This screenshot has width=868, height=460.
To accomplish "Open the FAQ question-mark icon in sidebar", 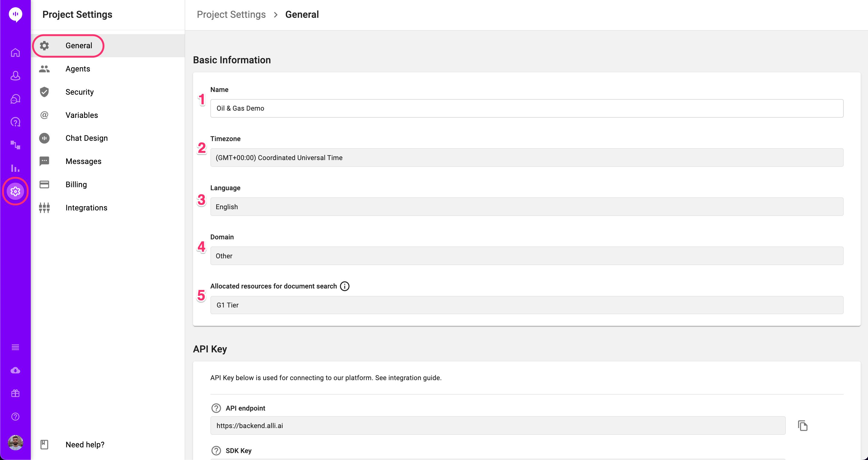I will click(15, 122).
